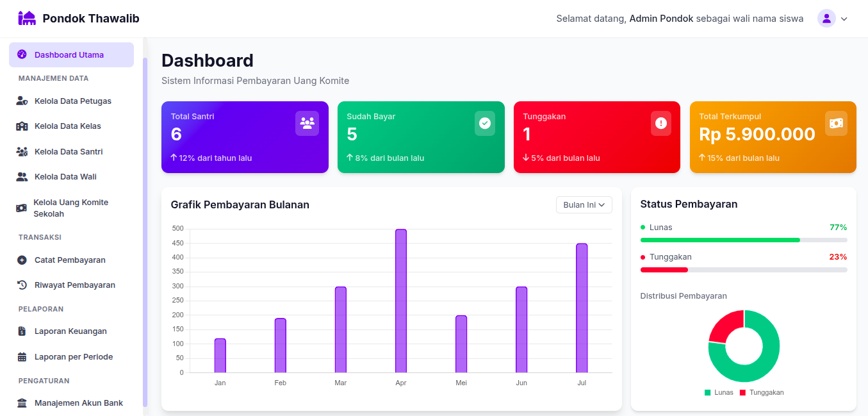Toggle the Tunggakan legend item below donut chart
Image resolution: width=868 pixels, height=416 pixels.
(x=762, y=392)
